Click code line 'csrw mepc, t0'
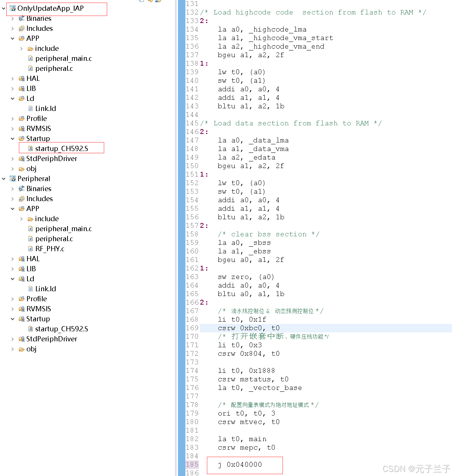 (247, 447)
